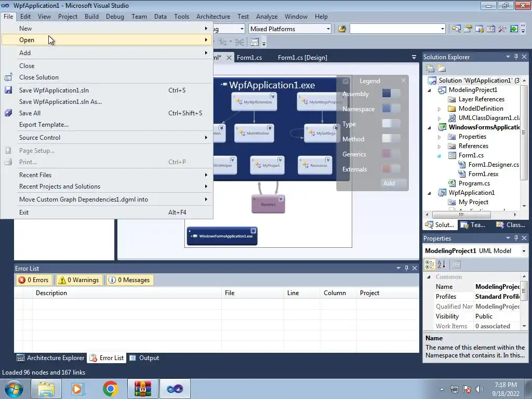Viewport: 532px width, 399px height.
Task: Choose Close Solution menu item
Action: (107, 77)
